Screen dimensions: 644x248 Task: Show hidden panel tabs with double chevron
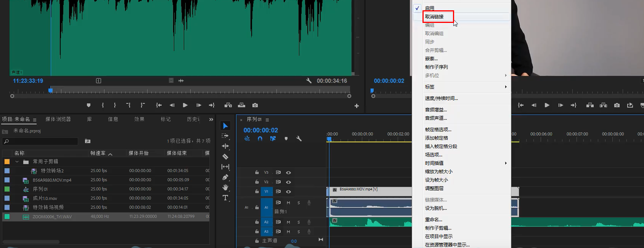(211, 119)
